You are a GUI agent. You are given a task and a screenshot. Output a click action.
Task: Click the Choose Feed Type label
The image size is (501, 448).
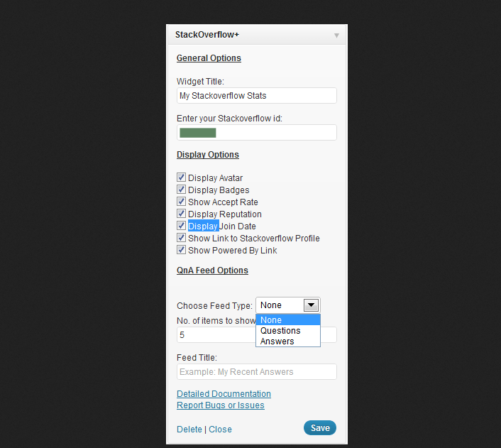[214, 306]
